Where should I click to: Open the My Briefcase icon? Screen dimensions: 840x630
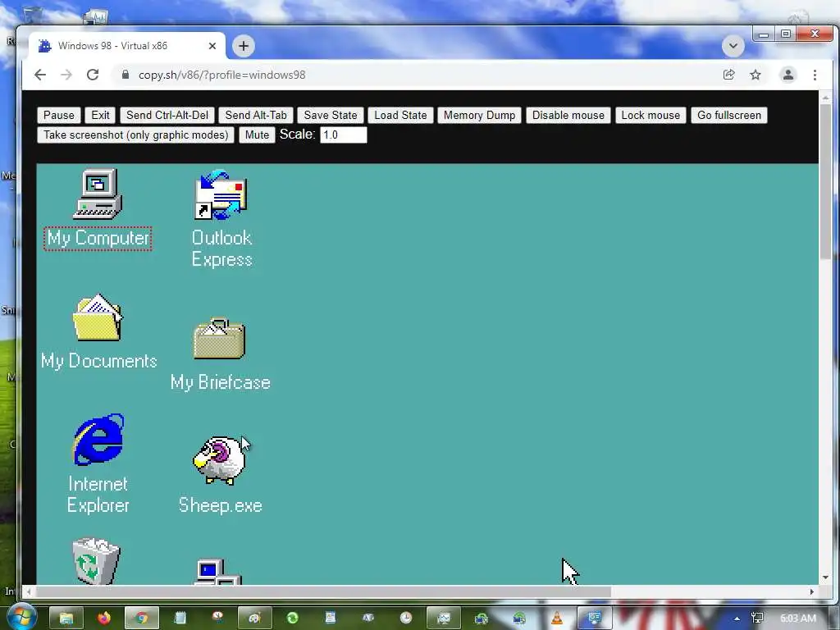(x=219, y=339)
